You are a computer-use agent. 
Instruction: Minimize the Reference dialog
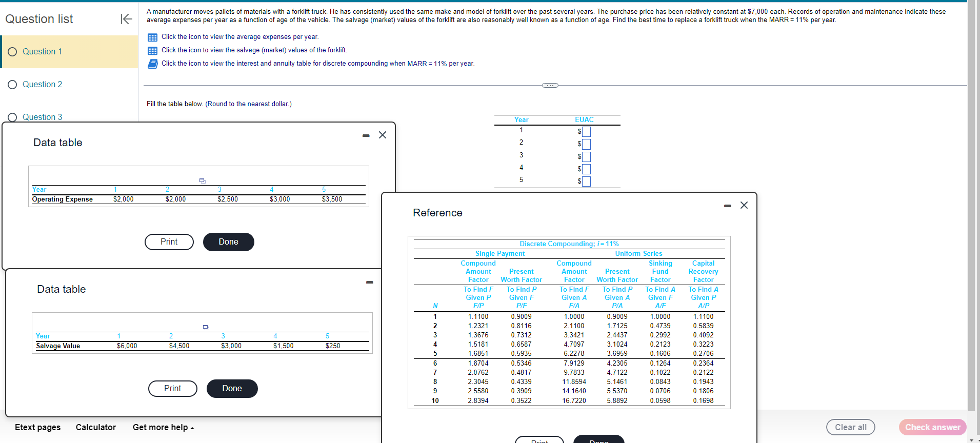click(728, 206)
